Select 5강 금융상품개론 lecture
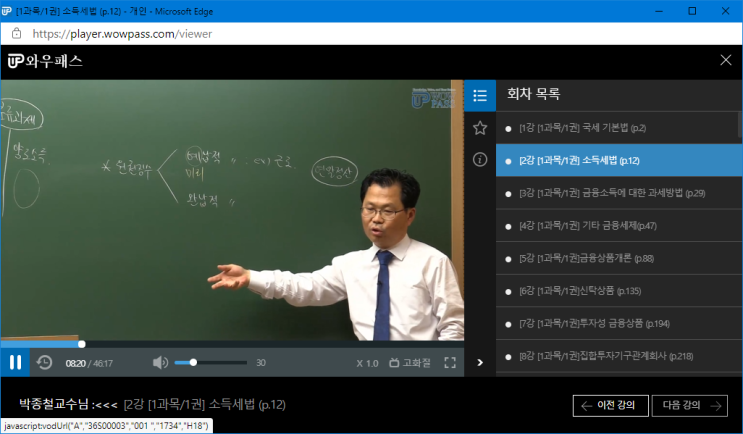Screen dimensions: 743x434 [x=619, y=259]
